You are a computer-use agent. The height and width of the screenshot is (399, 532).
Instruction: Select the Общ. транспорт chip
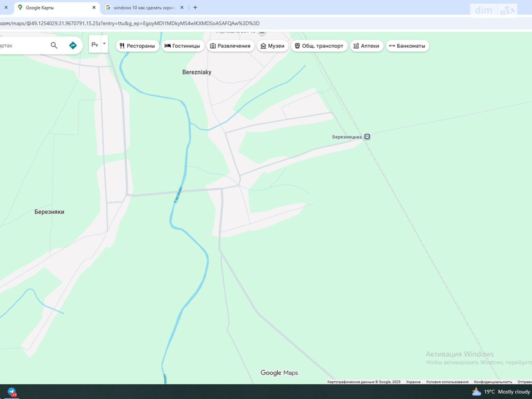click(x=319, y=46)
